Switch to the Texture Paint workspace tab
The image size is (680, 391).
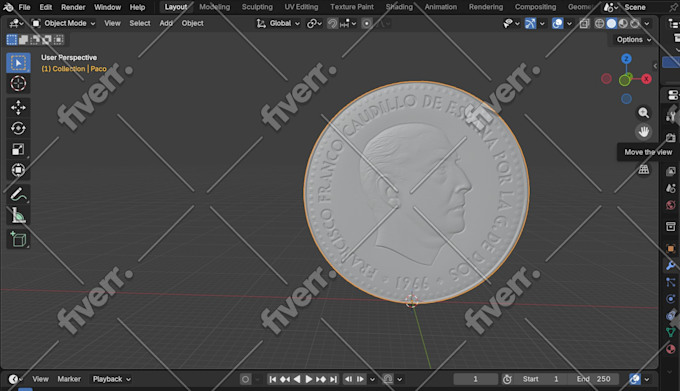(x=352, y=7)
